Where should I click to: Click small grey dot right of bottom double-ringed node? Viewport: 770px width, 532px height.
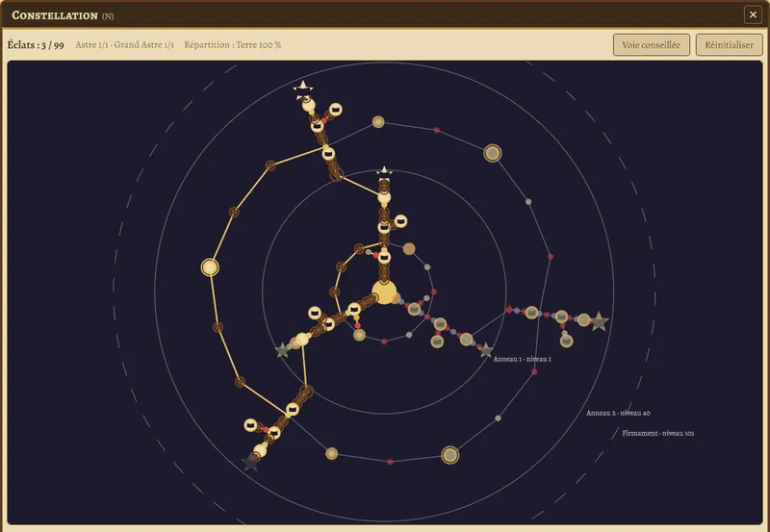click(498, 418)
